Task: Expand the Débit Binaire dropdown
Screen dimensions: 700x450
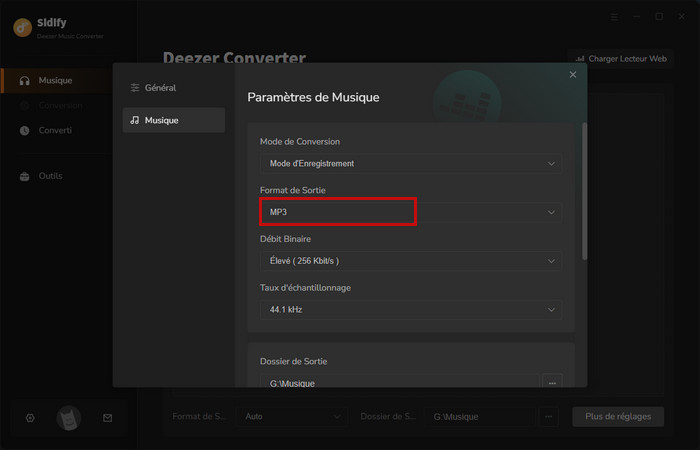Action: coord(410,261)
